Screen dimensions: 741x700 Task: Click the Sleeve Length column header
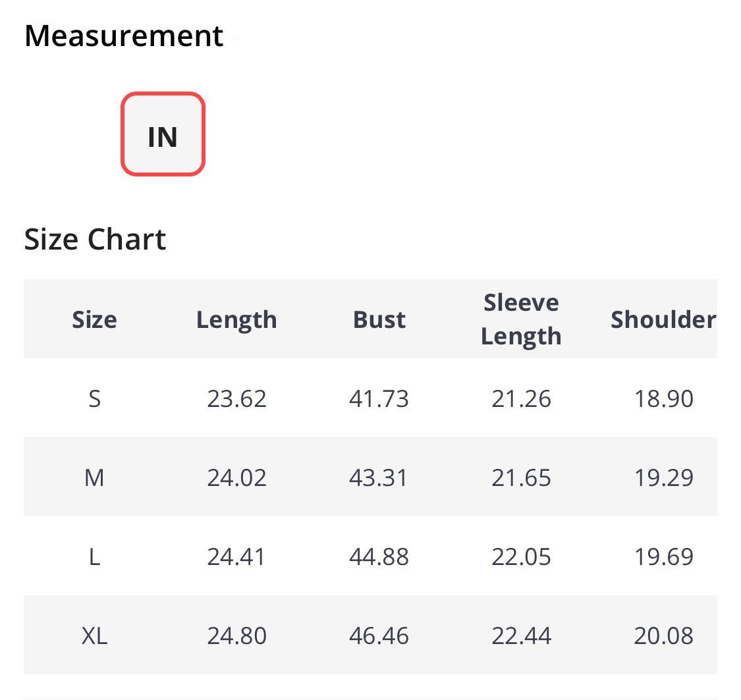coord(521,319)
